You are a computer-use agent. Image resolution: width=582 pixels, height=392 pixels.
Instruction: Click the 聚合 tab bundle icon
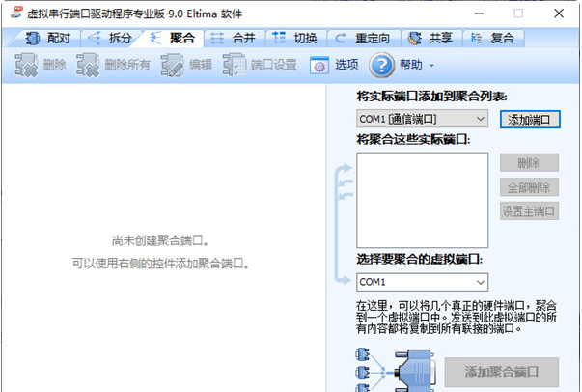coord(155,38)
